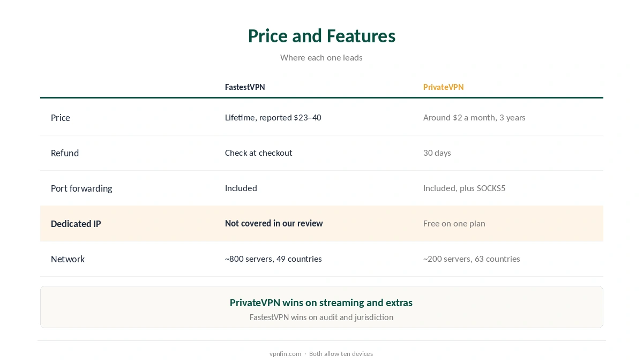The image size is (643, 364).
Task: Open the vpnfin.com footer link
Action: tap(285, 354)
